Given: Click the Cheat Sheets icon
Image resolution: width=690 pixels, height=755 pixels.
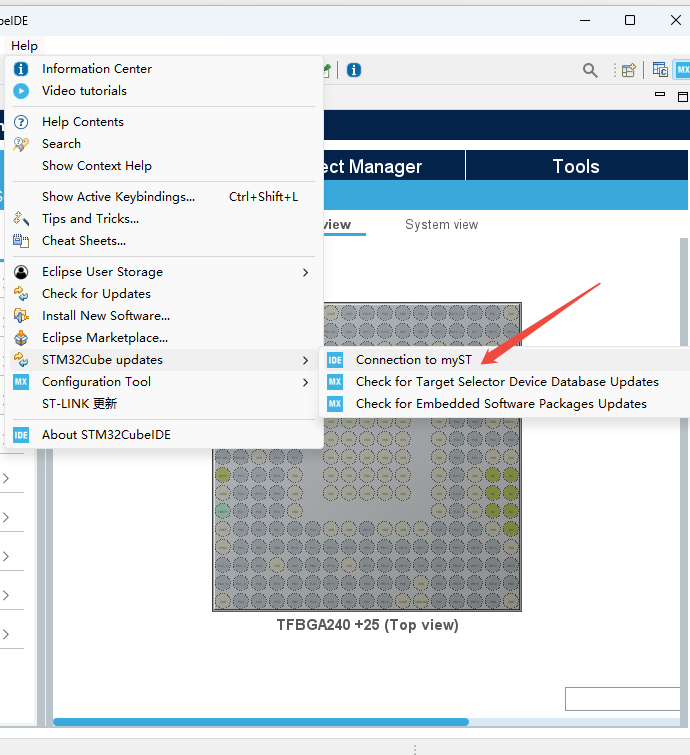Looking at the screenshot, I should click(21, 241).
